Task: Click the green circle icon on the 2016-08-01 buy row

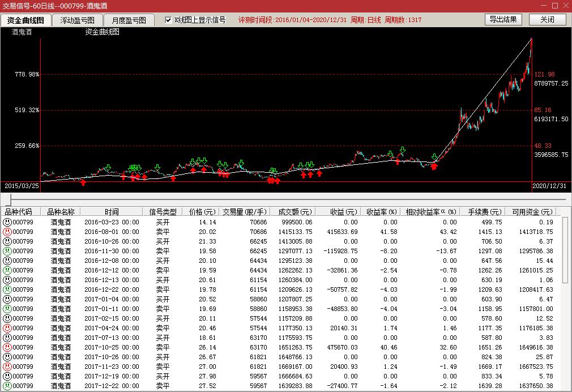Action: click(x=7, y=232)
